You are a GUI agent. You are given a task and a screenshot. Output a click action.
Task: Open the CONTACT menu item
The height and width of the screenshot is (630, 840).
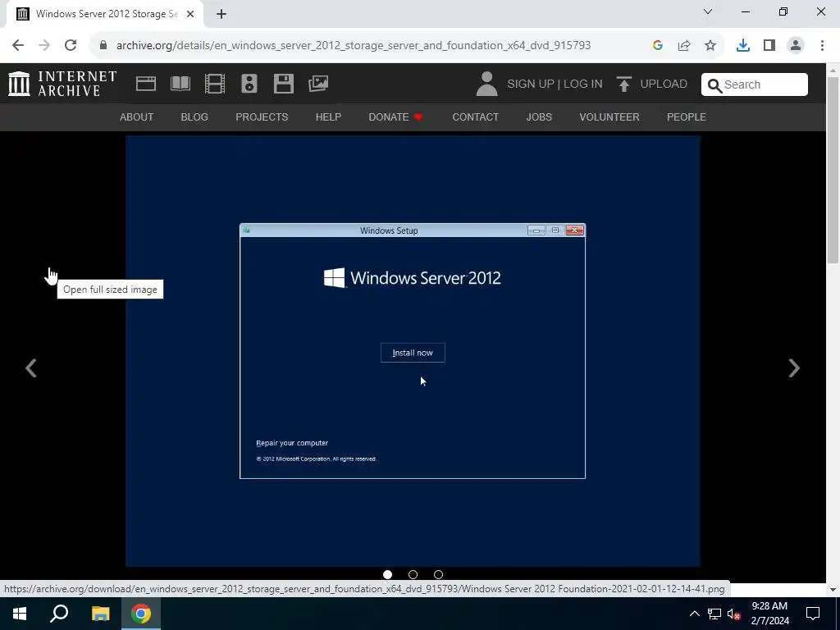[475, 116]
